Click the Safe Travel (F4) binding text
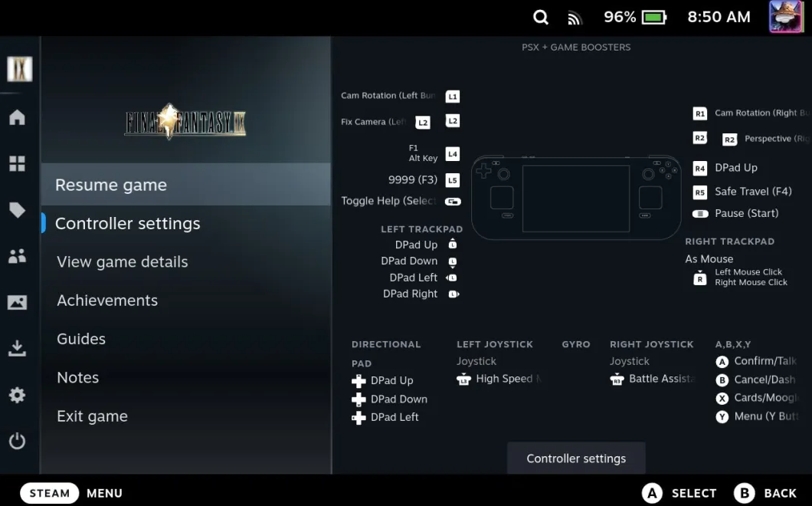This screenshot has width=812, height=506. (x=753, y=192)
